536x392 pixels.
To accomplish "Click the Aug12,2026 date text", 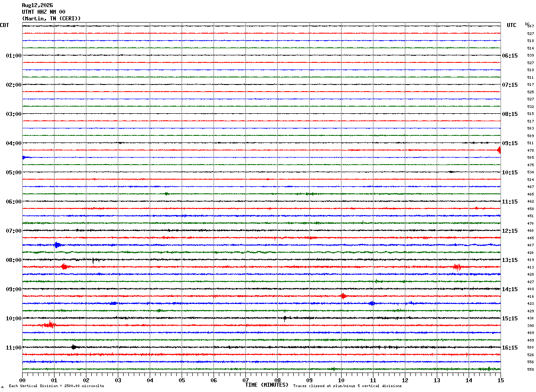I will (37, 5).
